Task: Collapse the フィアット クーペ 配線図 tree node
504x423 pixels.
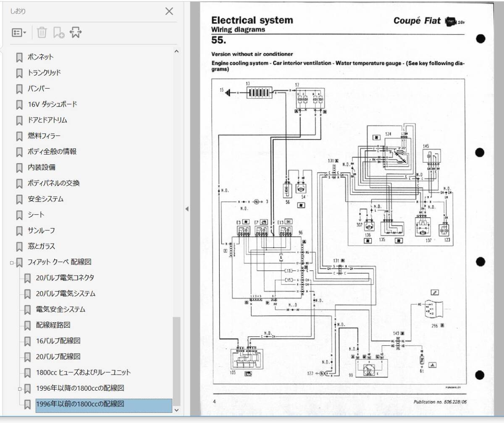Action: coord(12,263)
